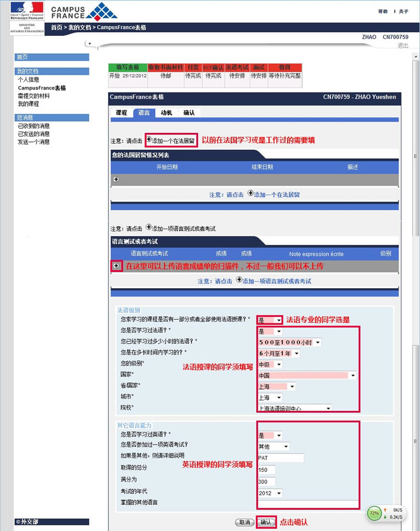The width and height of the screenshot is (420, 531).
Task: Click the 法语考试 progress step
Action: [237, 67]
